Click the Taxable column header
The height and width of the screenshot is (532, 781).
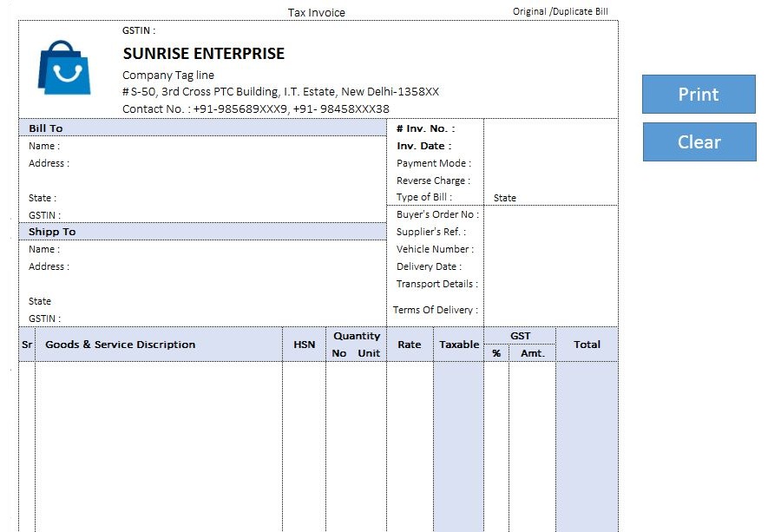(459, 345)
